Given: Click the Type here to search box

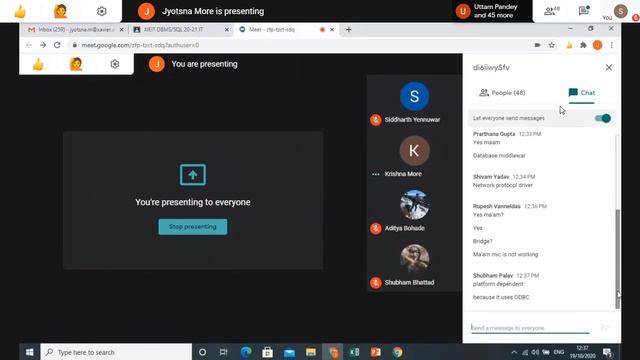Looking at the screenshot, I should click(x=116, y=352).
